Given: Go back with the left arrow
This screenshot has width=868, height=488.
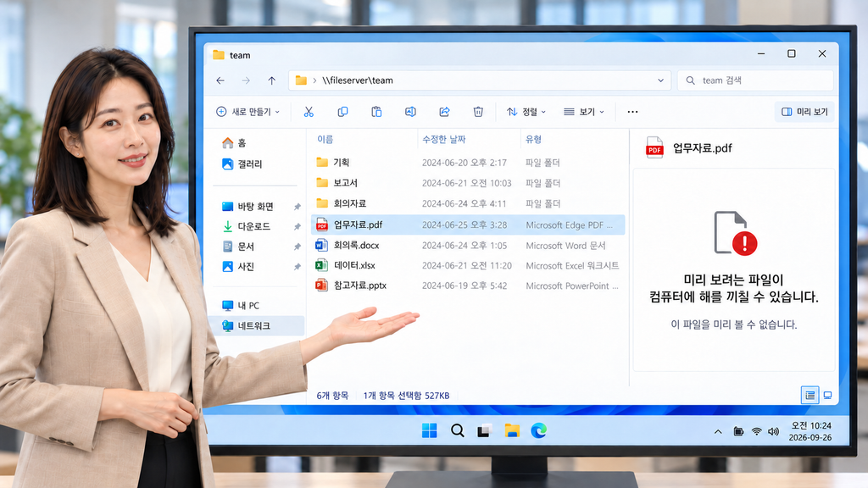Looking at the screenshot, I should (220, 80).
